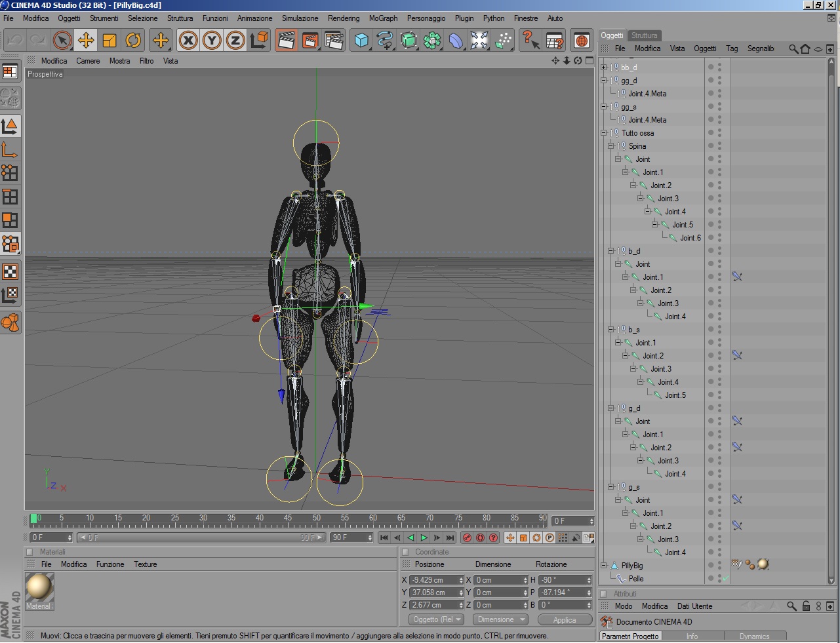Open the spline drawing tools icon

pyautogui.click(x=385, y=41)
